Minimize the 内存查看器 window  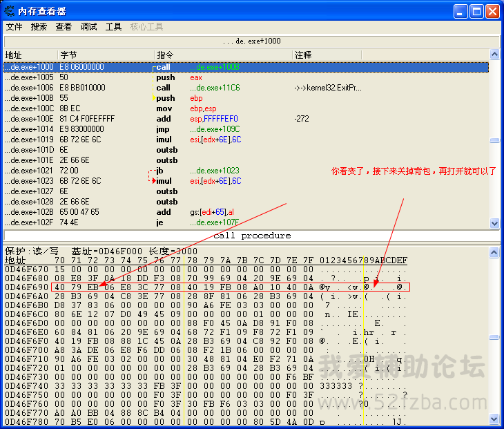click(461, 12)
